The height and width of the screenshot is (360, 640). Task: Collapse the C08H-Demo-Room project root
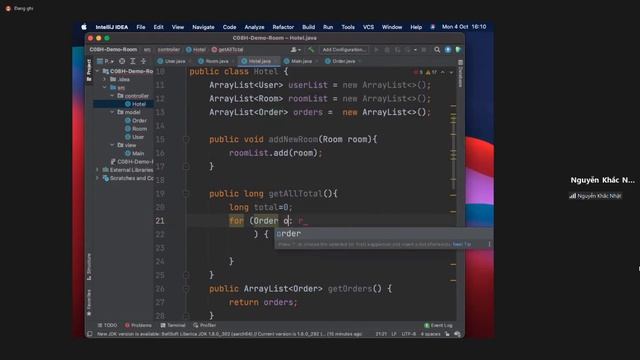97,71
